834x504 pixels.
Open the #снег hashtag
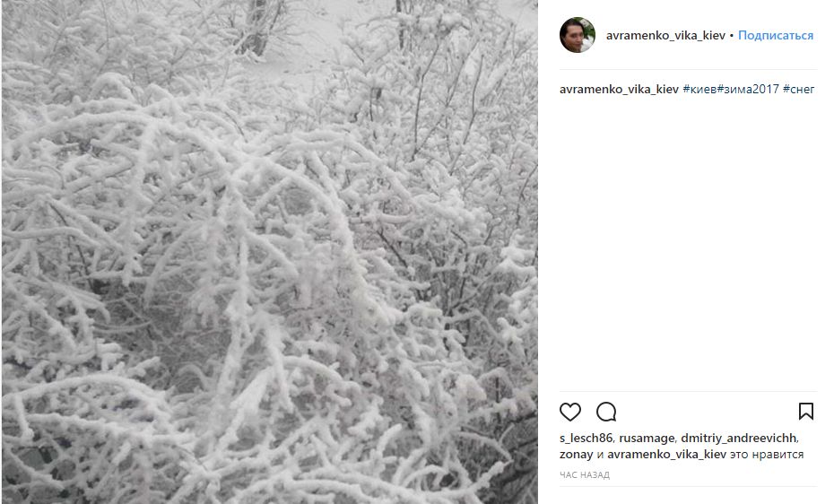(798, 89)
